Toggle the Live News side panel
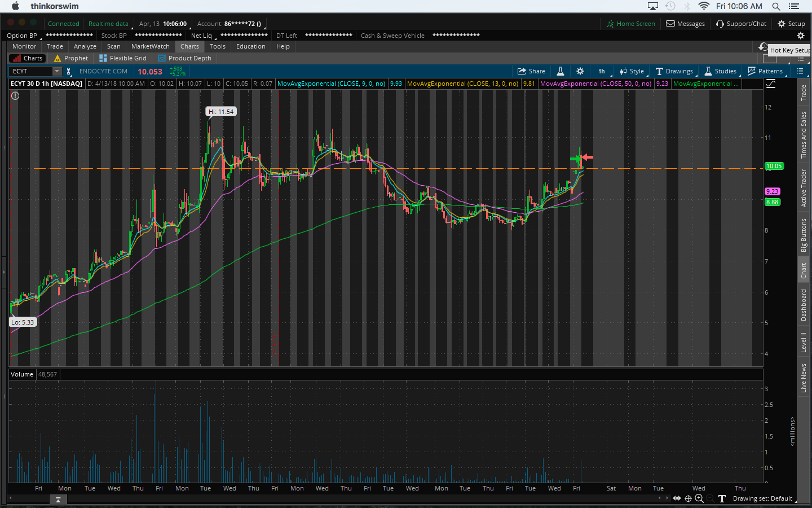The image size is (812, 508). click(804, 378)
